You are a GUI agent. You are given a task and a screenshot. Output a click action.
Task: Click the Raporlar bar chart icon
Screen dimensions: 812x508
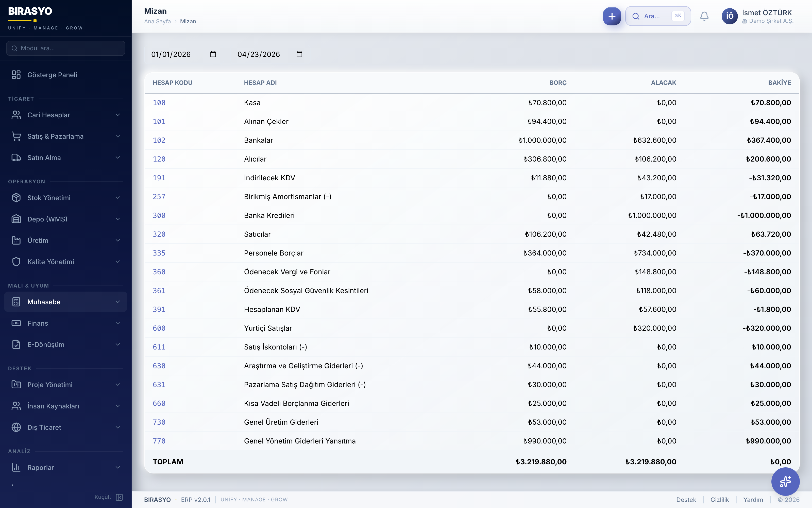[16, 467]
